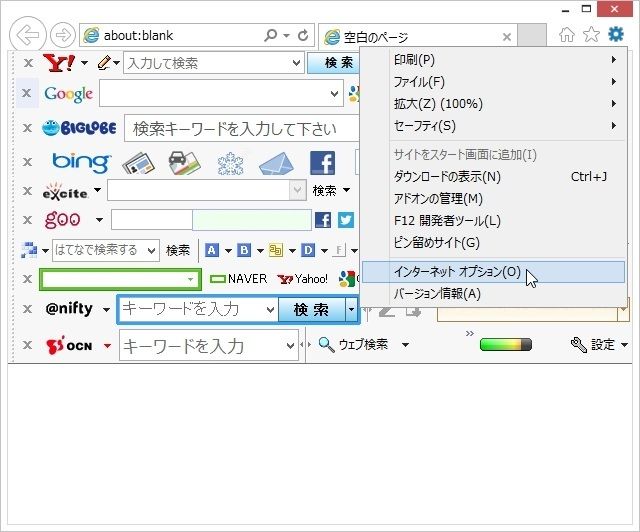Open the excite 検索 dropdown arrow

346,190
